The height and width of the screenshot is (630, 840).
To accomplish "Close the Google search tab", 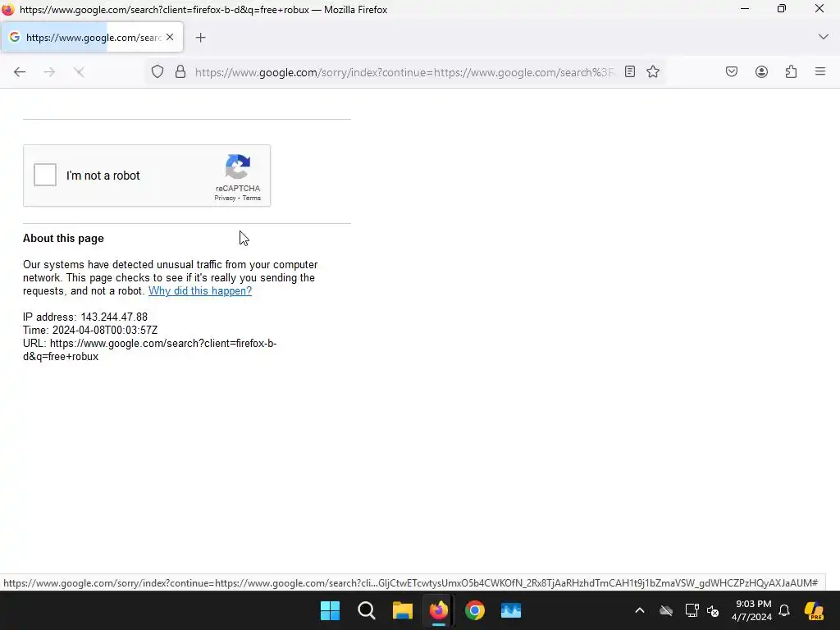I will (170, 37).
